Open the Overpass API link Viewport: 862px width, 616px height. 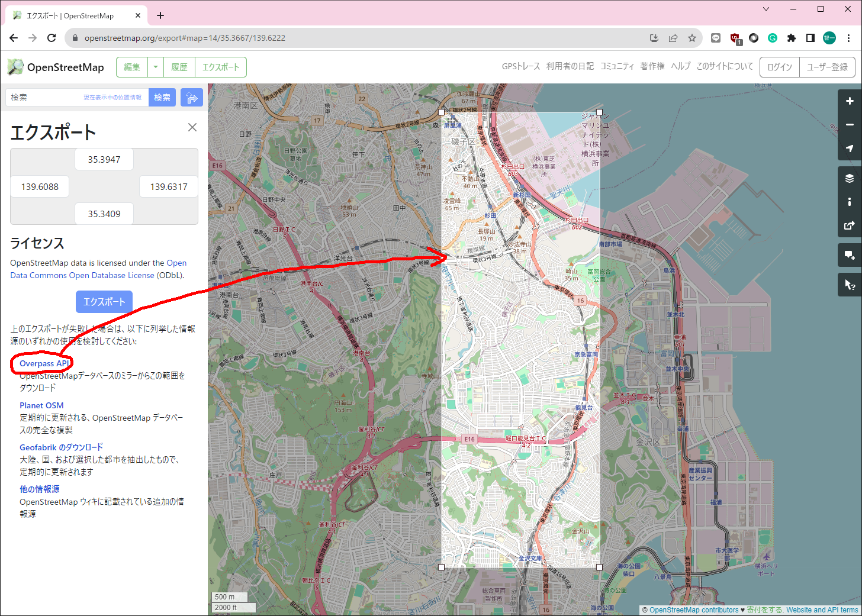44,363
